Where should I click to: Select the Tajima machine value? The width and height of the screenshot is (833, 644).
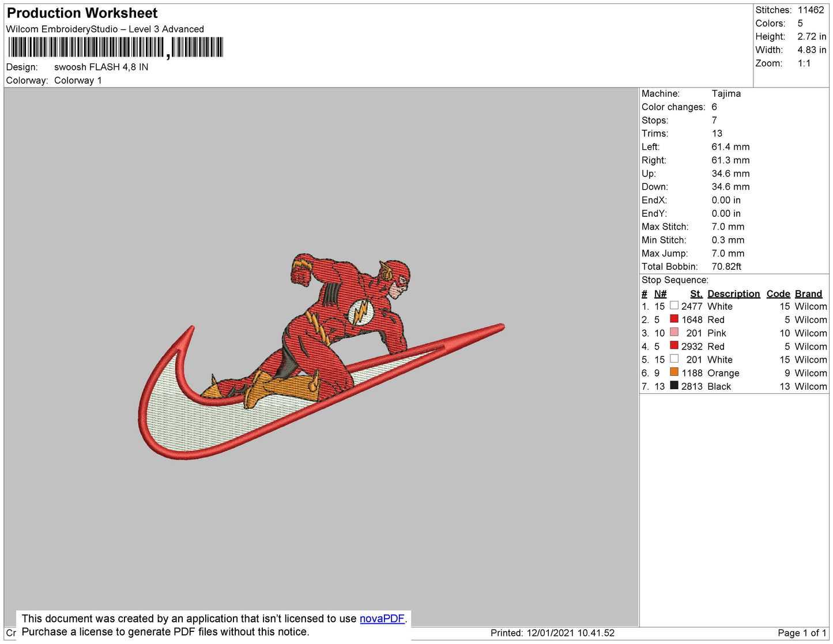pos(726,93)
